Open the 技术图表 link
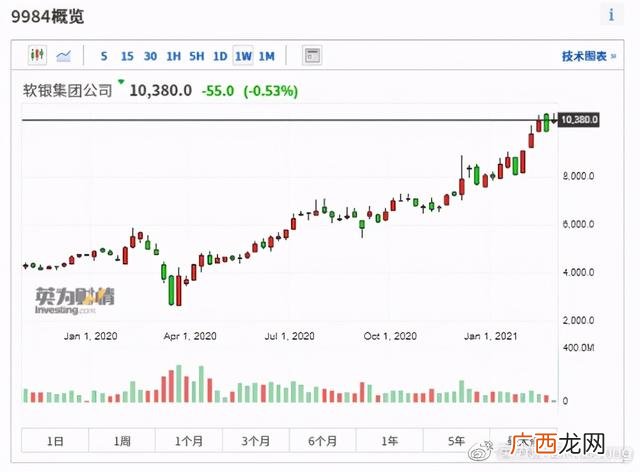Screen dimensions: 640x472 tap(589, 56)
